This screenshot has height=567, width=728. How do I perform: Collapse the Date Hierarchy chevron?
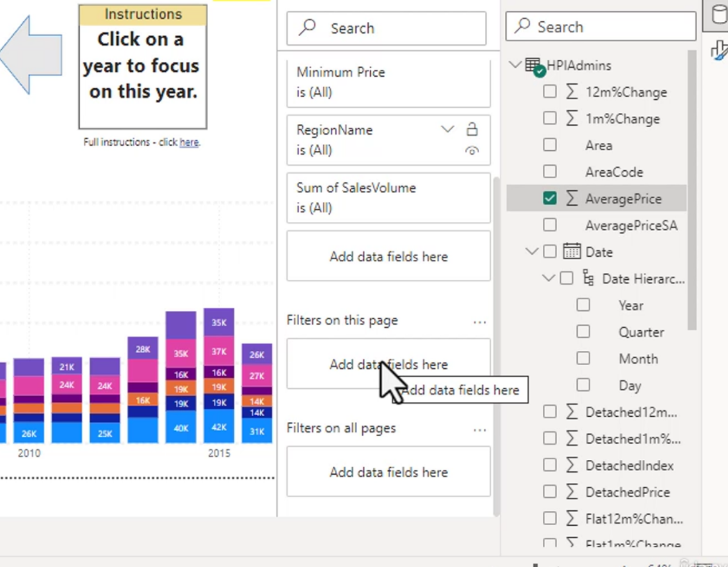(548, 278)
